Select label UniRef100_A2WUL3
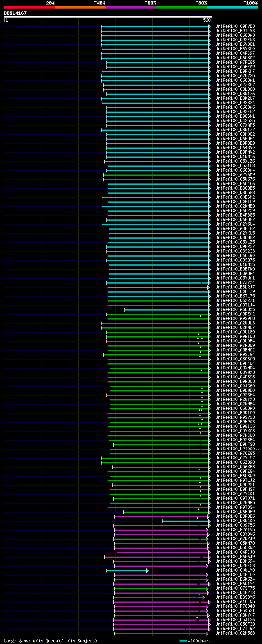Viewport: 262px width, 644px height. (235, 323)
